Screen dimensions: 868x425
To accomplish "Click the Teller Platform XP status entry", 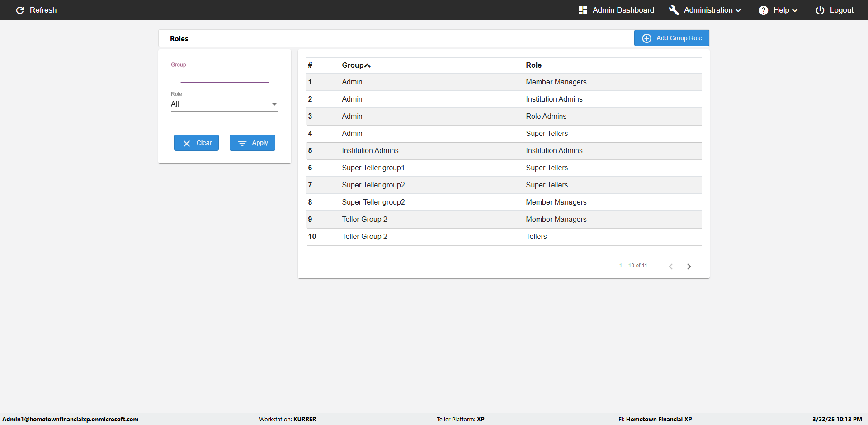I will 461,419.
